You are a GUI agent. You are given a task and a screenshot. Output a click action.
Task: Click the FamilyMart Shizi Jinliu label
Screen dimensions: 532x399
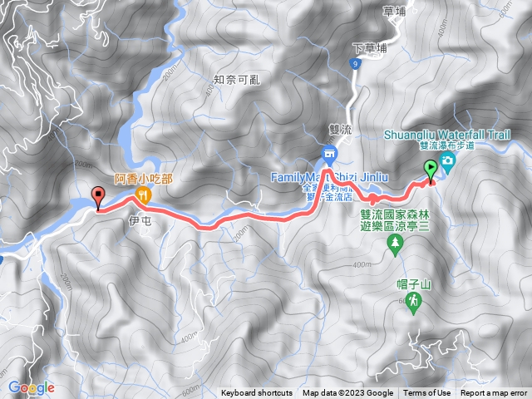[329, 177]
